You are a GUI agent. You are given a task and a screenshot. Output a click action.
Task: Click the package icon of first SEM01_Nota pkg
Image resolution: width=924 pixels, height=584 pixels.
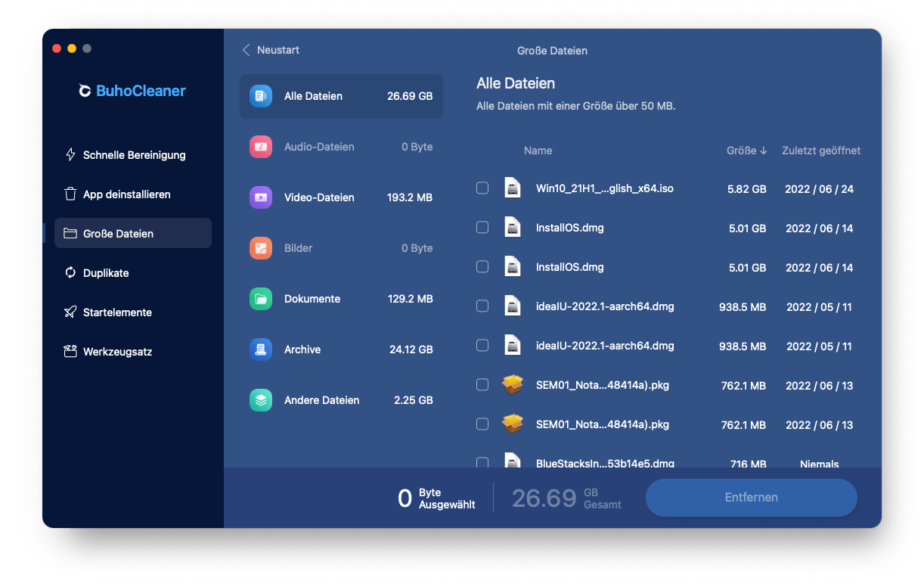point(513,385)
